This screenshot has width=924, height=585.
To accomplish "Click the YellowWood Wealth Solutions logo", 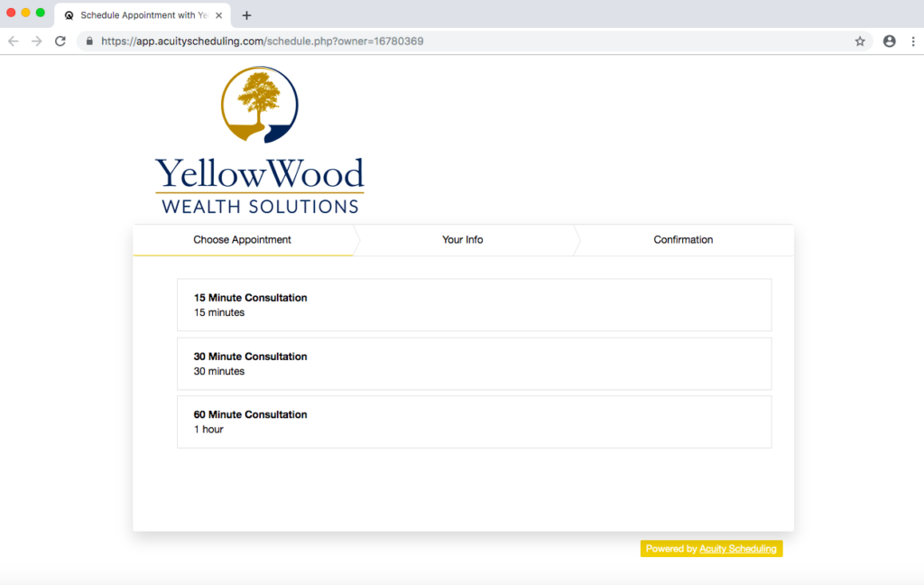I will pyautogui.click(x=260, y=141).
